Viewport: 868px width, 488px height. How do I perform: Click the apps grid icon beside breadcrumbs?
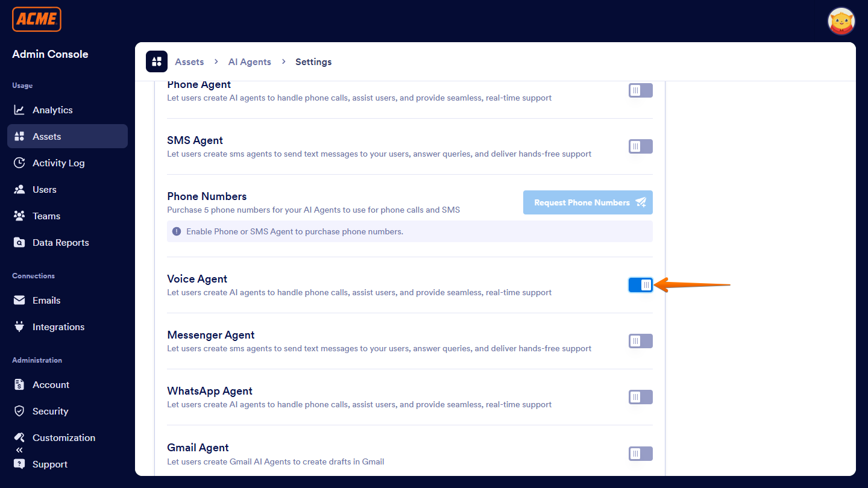[x=156, y=61]
